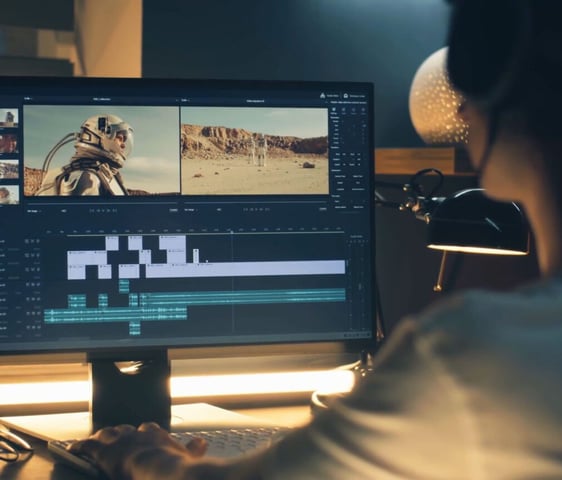The image size is (562, 480).
Task: Select the astronaut close-up in the left preview monitor
Action: pyautogui.click(x=101, y=151)
